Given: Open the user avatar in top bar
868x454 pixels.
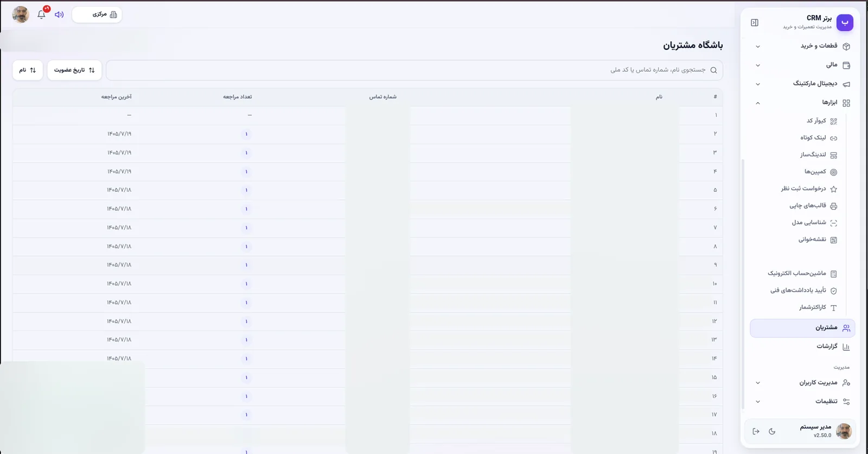Looking at the screenshot, I should (21, 15).
